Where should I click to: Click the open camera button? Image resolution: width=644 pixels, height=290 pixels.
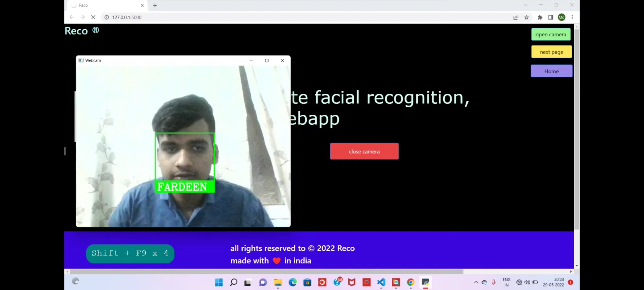click(x=551, y=34)
